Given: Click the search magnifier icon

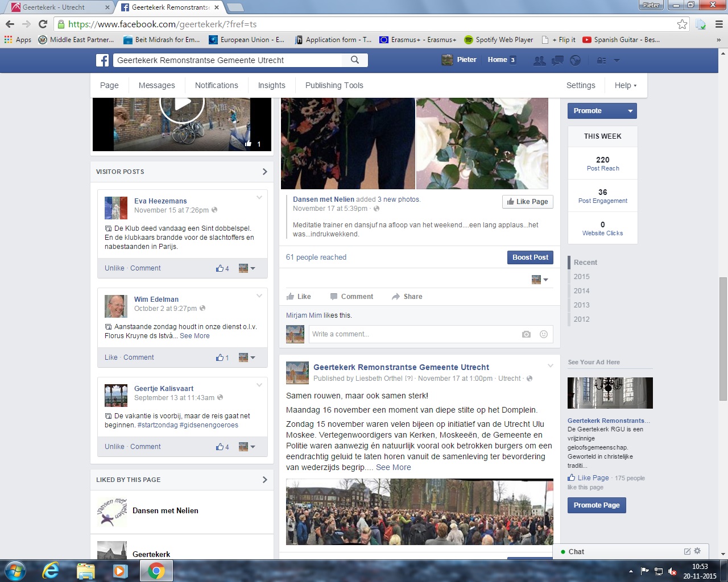Looking at the screenshot, I should point(355,60).
